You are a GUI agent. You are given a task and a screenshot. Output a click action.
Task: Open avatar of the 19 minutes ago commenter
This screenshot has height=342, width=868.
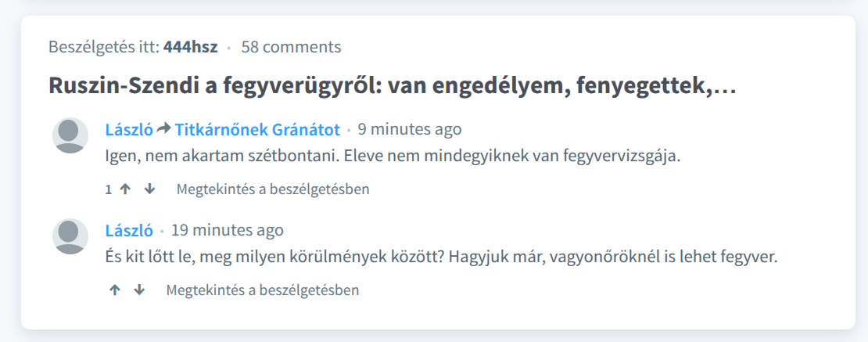70,236
